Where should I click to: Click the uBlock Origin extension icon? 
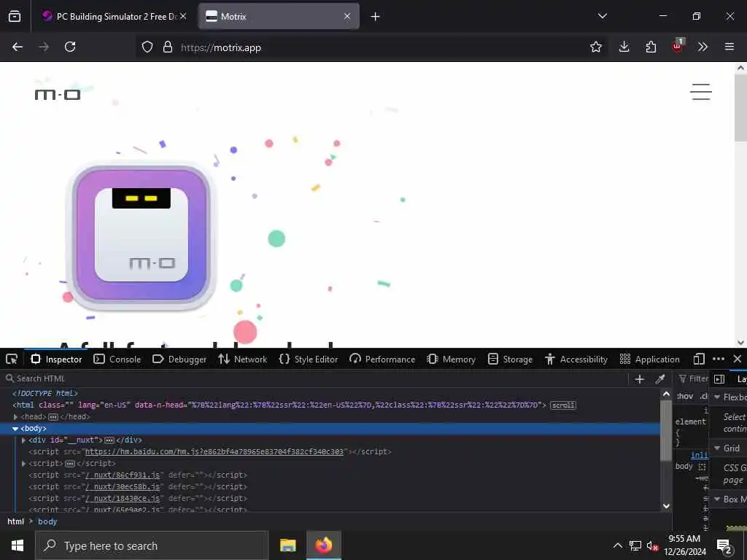click(678, 46)
